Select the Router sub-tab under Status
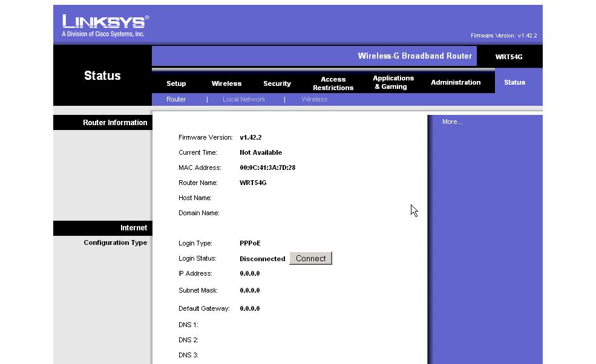This screenshot has height=364, width=596. [176, 99]
